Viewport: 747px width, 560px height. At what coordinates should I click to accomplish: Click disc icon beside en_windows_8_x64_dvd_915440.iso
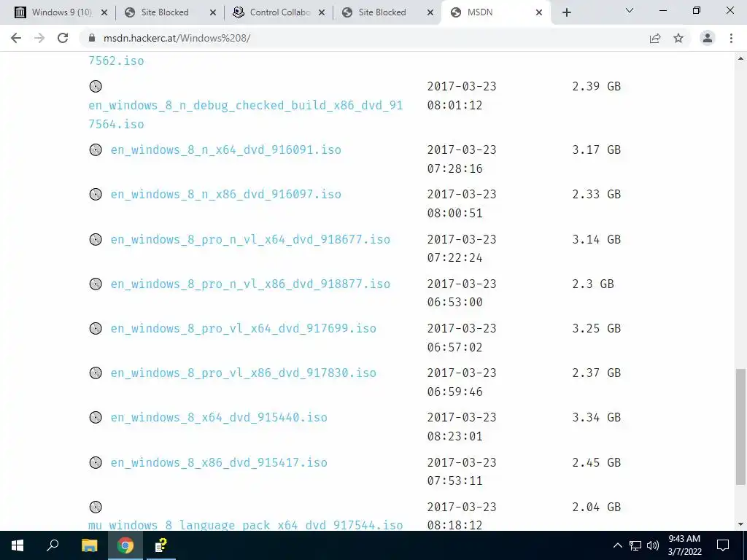[x=96, y=418]
